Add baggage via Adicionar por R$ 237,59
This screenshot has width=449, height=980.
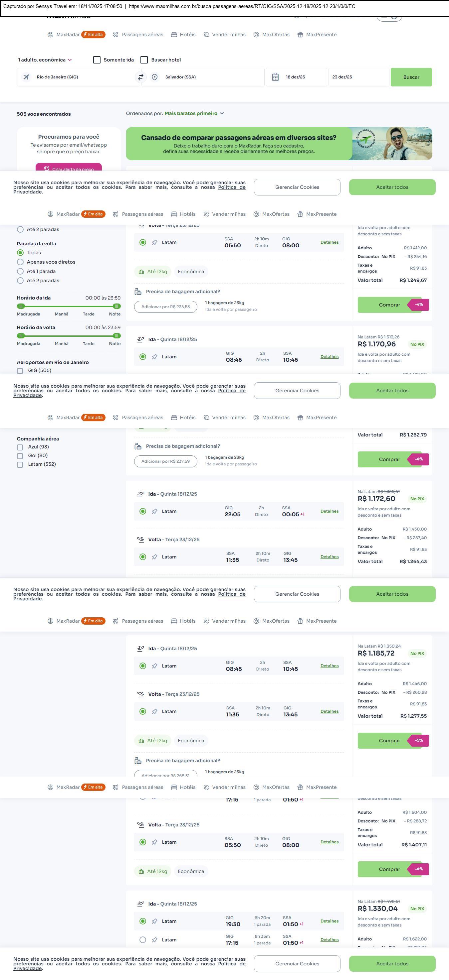coord(165,461)
